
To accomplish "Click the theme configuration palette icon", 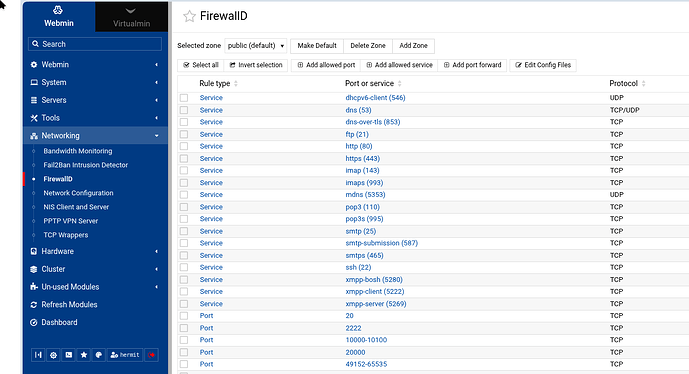I will pos(99,355).
